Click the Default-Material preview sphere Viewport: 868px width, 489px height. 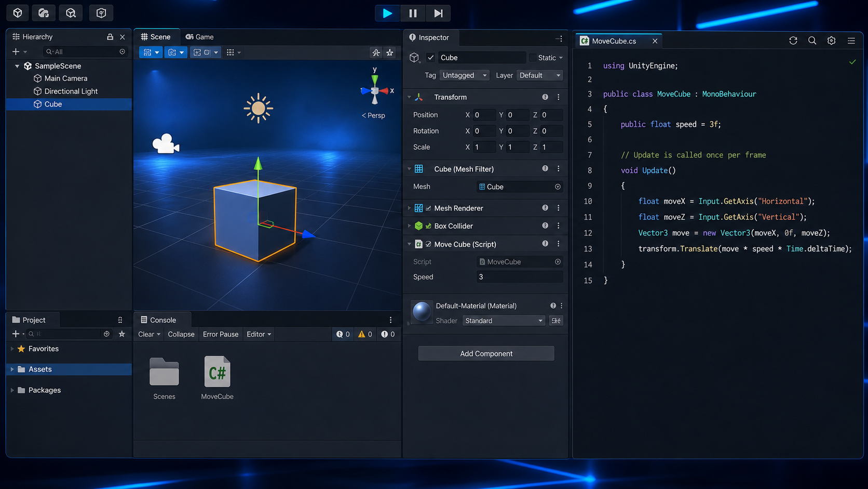[422, 312]
